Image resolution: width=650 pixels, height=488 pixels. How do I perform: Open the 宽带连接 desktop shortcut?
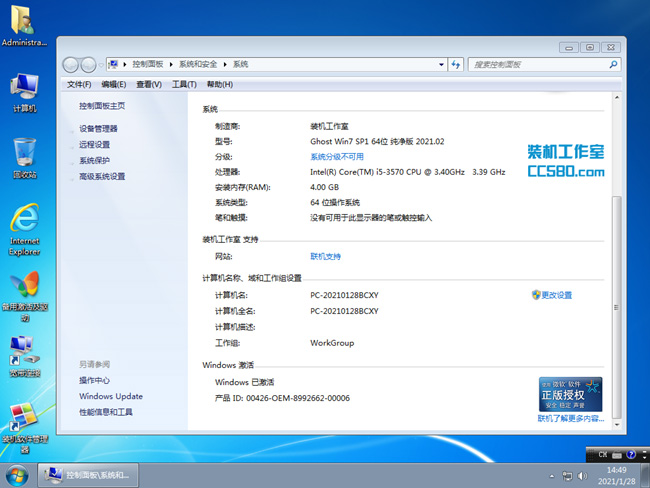[25, 357]
